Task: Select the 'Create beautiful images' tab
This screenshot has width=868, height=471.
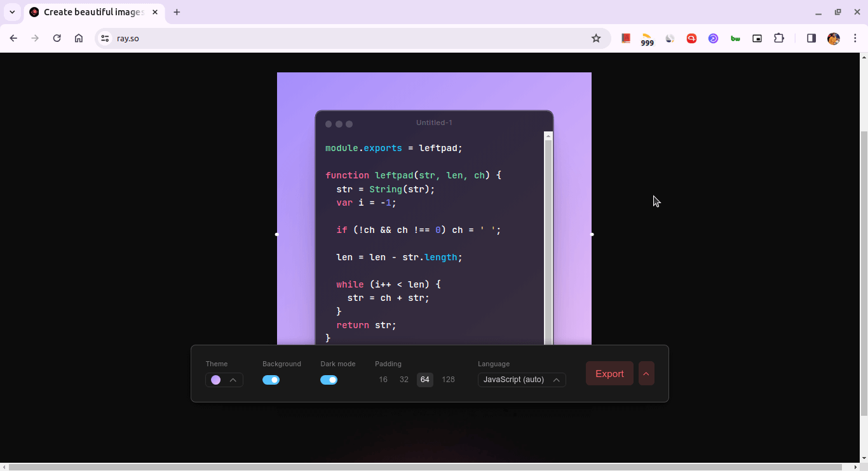Action: (x=94, y=12)
